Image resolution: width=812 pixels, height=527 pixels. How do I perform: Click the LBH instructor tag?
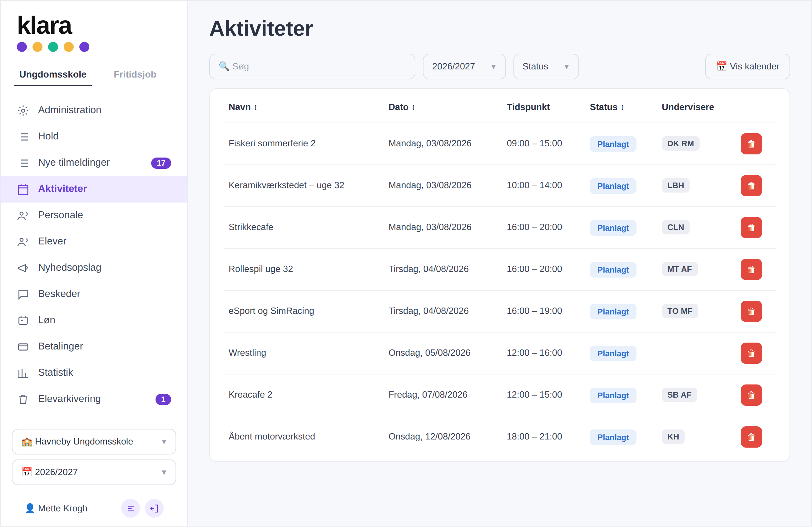point(676,186)
